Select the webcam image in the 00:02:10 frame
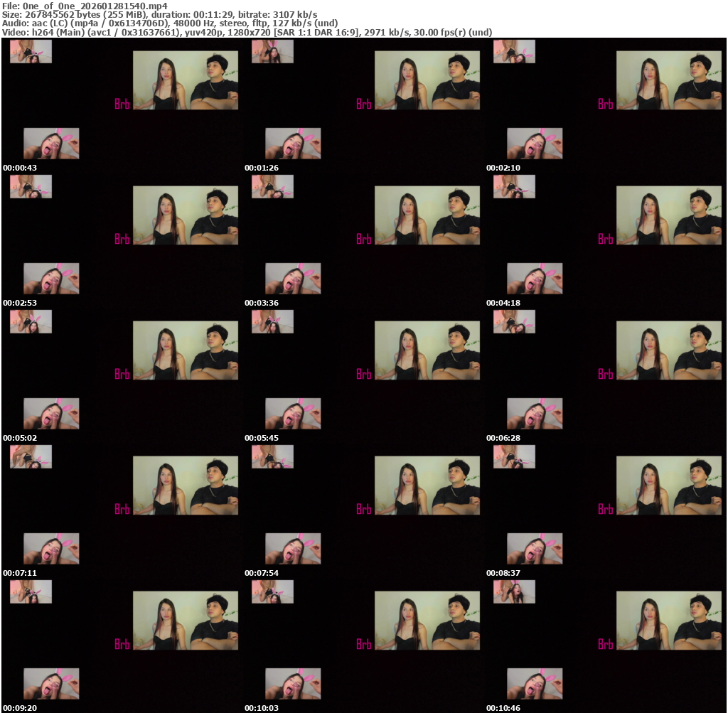728x713 pixels. tap(668, 80)
